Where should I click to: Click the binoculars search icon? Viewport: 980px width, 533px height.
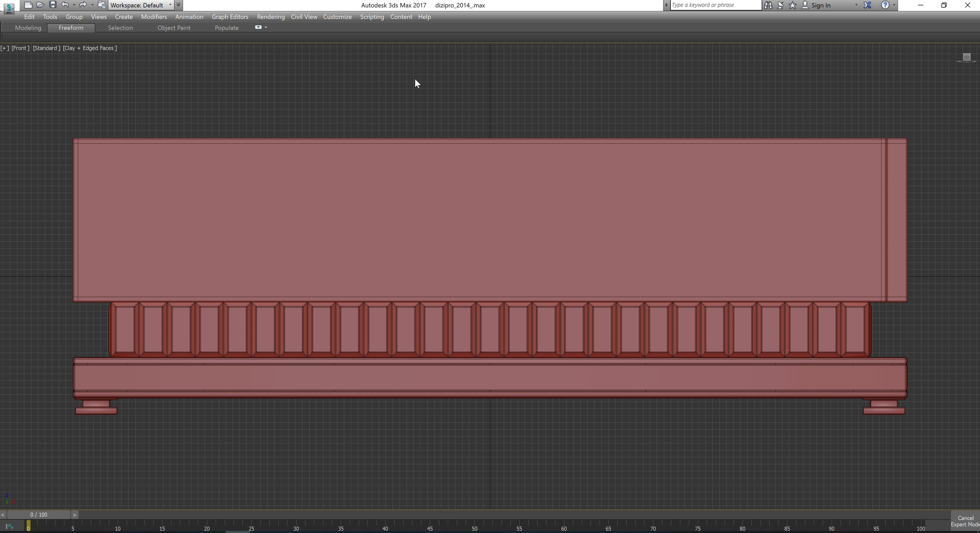point(768,5)
